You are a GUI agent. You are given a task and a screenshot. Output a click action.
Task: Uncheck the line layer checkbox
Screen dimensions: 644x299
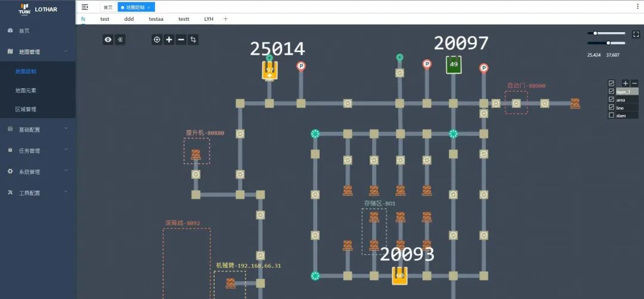611,108
